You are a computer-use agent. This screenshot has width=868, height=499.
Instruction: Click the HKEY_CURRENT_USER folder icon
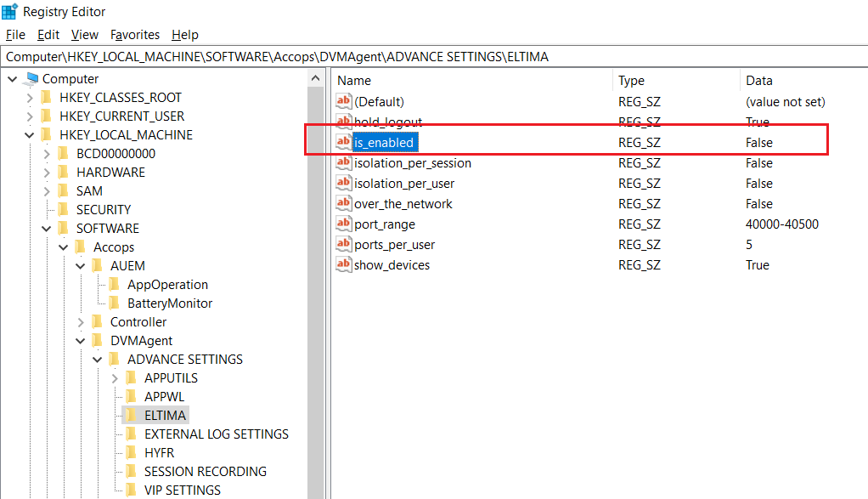click(x=47, y=116)
